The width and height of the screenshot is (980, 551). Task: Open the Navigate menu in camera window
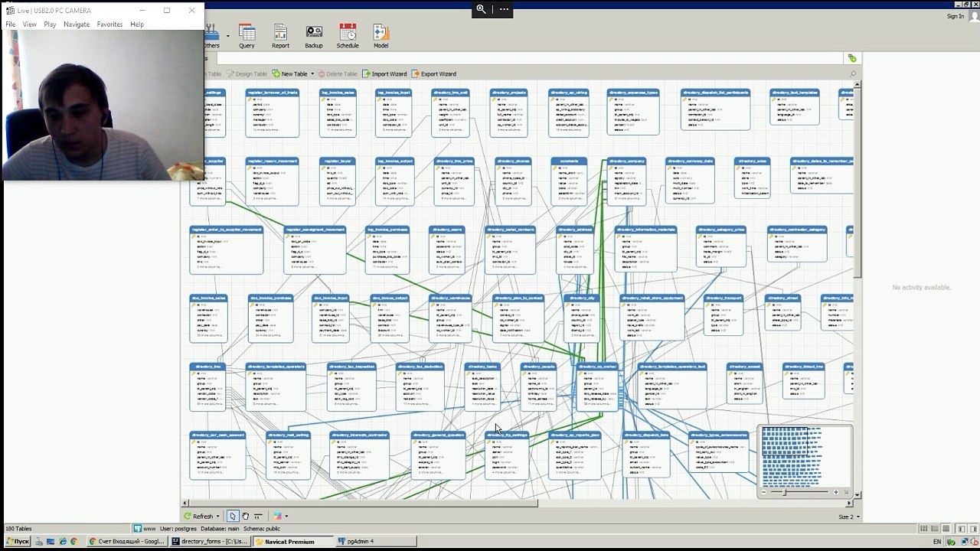point(77,24)
